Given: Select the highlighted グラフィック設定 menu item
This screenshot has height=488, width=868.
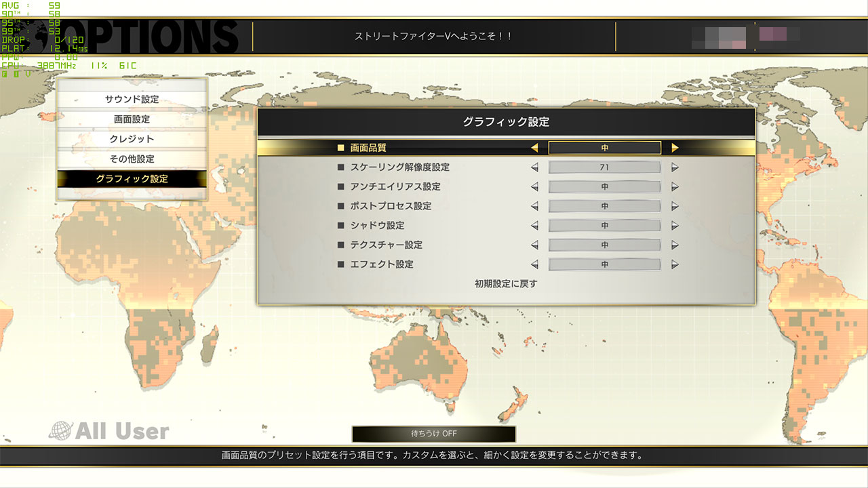Looking at the screenshot, I should [x=132, y=179].
